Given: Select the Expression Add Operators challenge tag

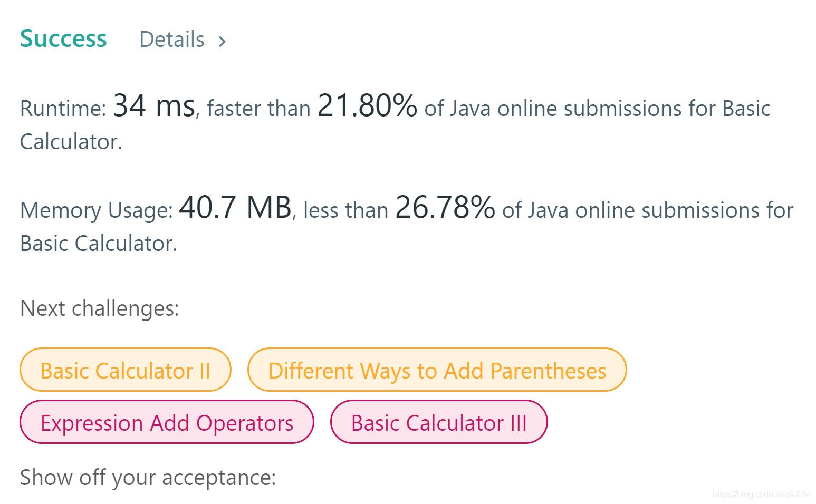Looking at the screenshot, I should point(167,422).
